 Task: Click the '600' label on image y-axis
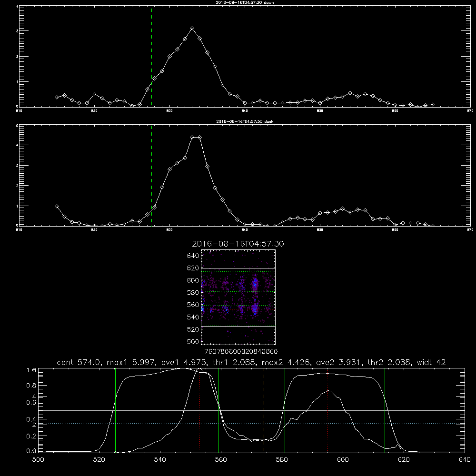tap(193, 280)
